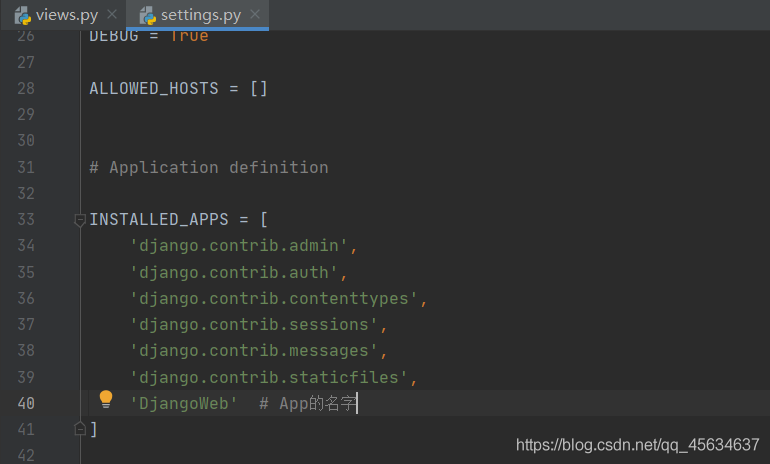Click the 'DjangoWeb' string on line 40
Screen dimensions: 770x464
tap(184, 404)
